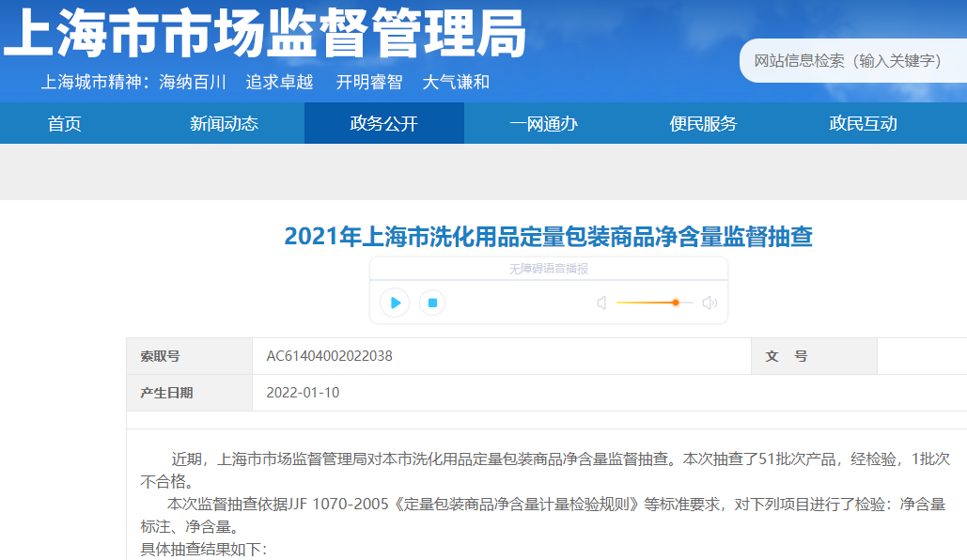Click the line mentioning JJF 1070-2005
Viewport: 967px width, 560px height.
(x=543, y=515)
